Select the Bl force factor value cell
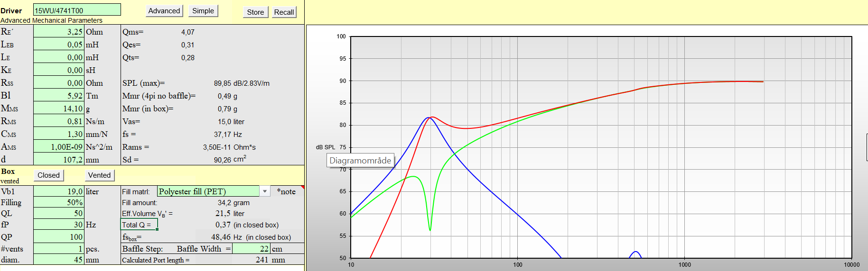 59,96
